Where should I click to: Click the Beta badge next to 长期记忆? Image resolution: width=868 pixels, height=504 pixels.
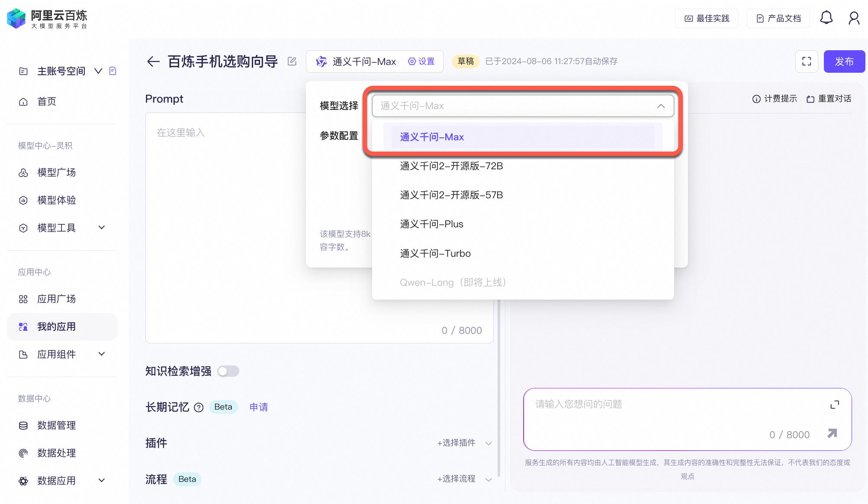[223, 407]
